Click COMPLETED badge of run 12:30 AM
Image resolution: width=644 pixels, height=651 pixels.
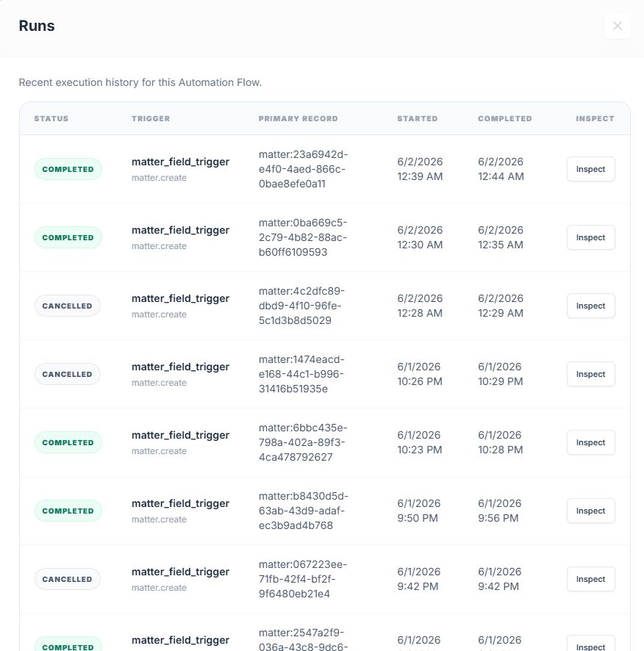click(68, 237)
